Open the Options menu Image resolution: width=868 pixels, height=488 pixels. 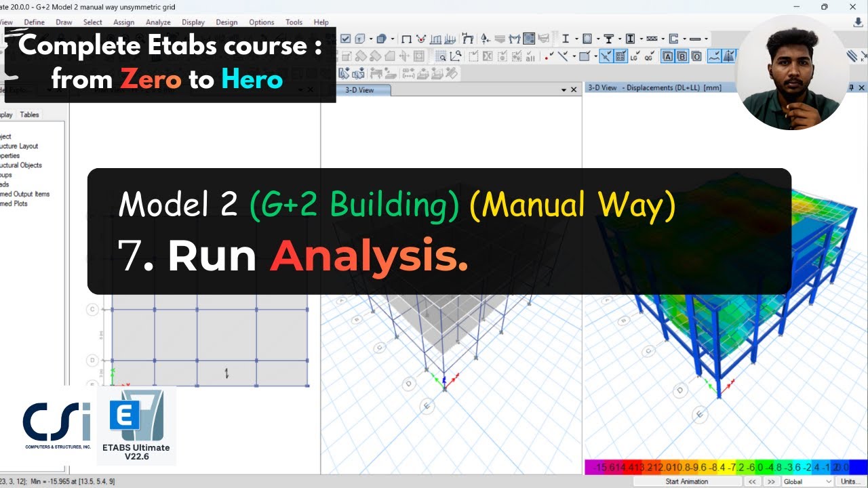point(262,22)
